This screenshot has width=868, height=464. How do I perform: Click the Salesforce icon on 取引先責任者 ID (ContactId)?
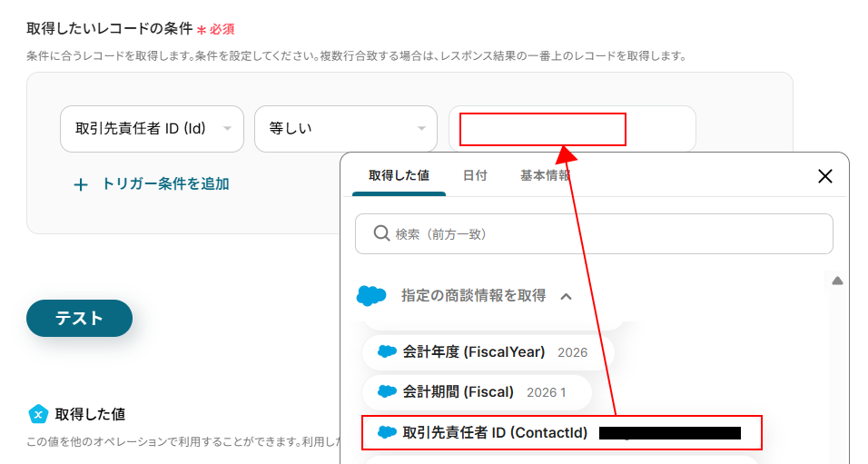tap(387, 432)
